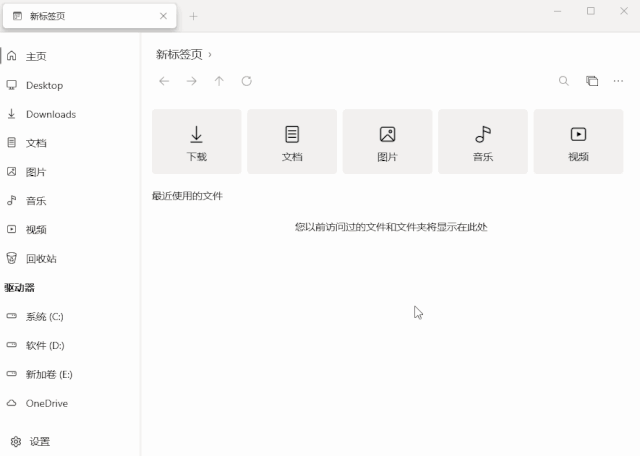Open drive 系统 (C:)
Image resolution: width=640 pixels, height=456 pixels.
69,316
